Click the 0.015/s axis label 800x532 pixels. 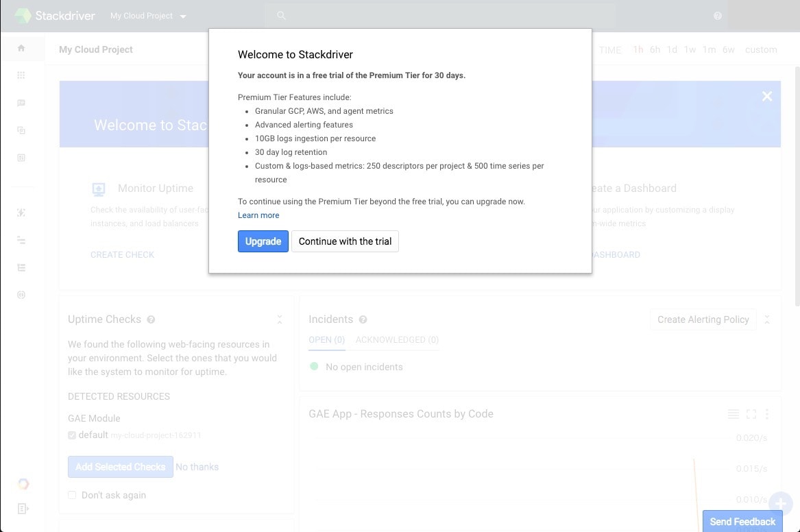(751, 469)
